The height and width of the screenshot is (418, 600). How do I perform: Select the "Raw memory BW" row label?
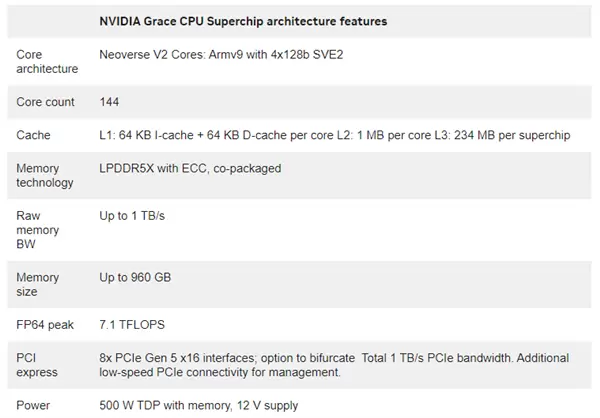[x=37, y=230]
